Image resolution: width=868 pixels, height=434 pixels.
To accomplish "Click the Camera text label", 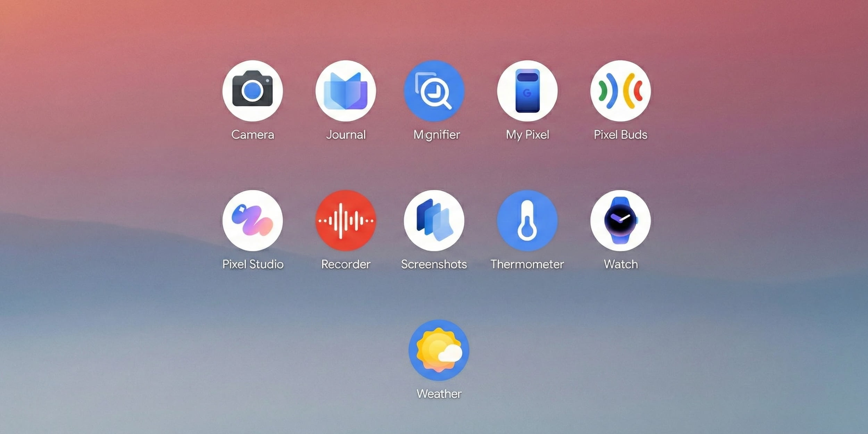I will pos(252,135).
